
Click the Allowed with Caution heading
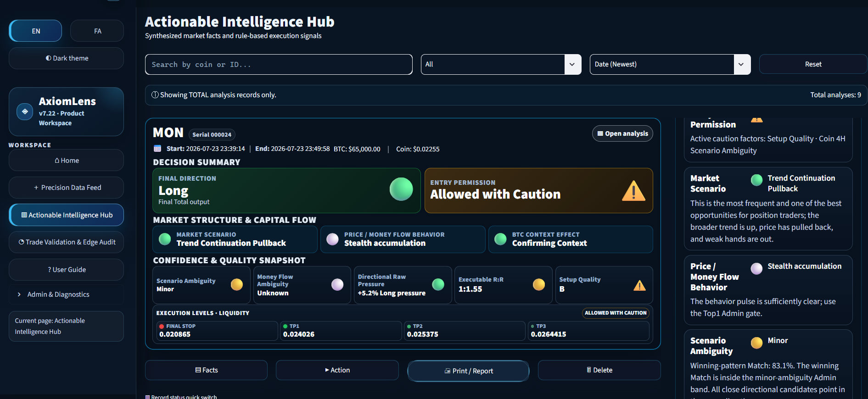[495, 194]
